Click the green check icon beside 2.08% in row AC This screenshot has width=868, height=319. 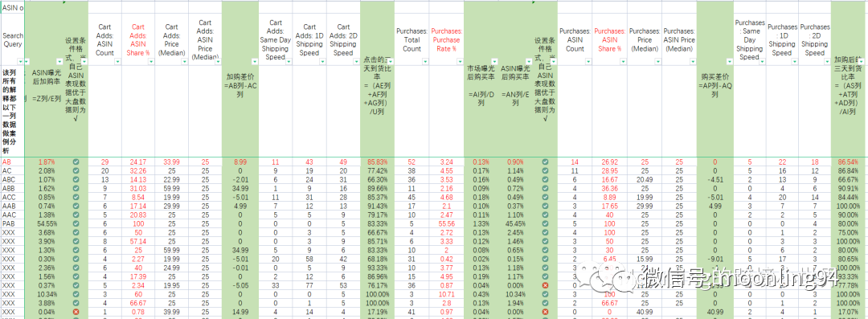pos(76,171)
